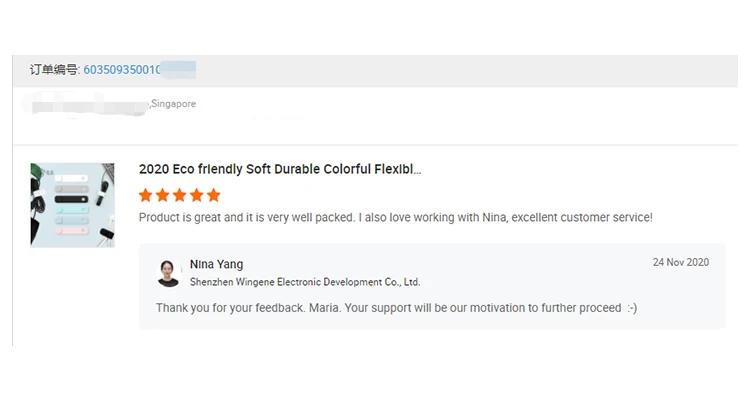750x400 pixels.
Task: Click the fifth (last) rating star
Action: click(214, 195)
